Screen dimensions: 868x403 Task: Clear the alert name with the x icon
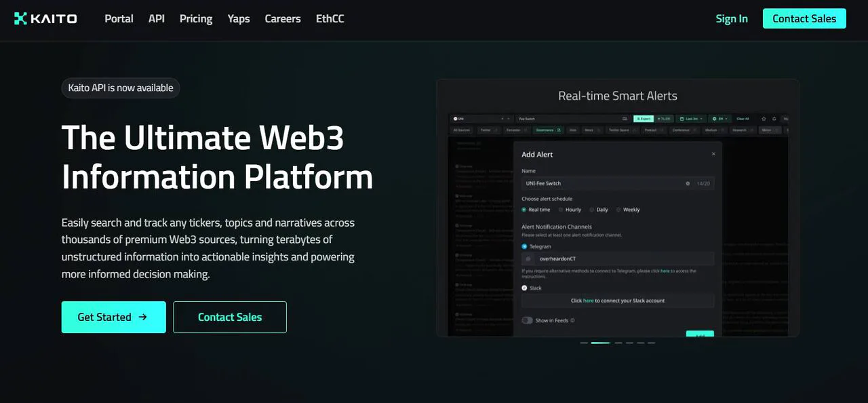point(688,183)
